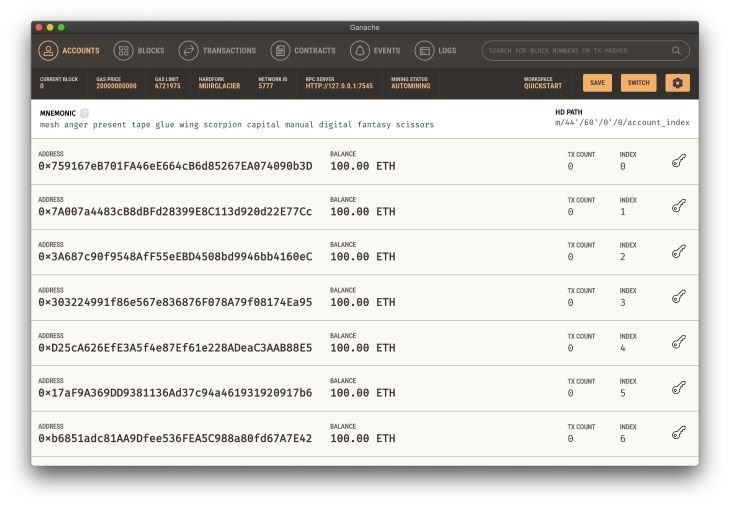Click the search magnifier icon

click(676, 50)
